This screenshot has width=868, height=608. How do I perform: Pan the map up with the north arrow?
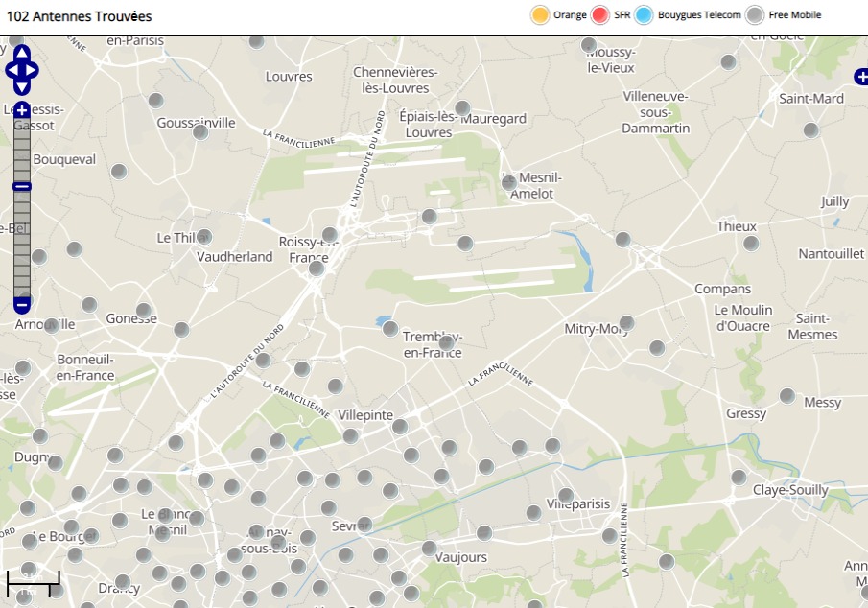(x=22, y=54)
